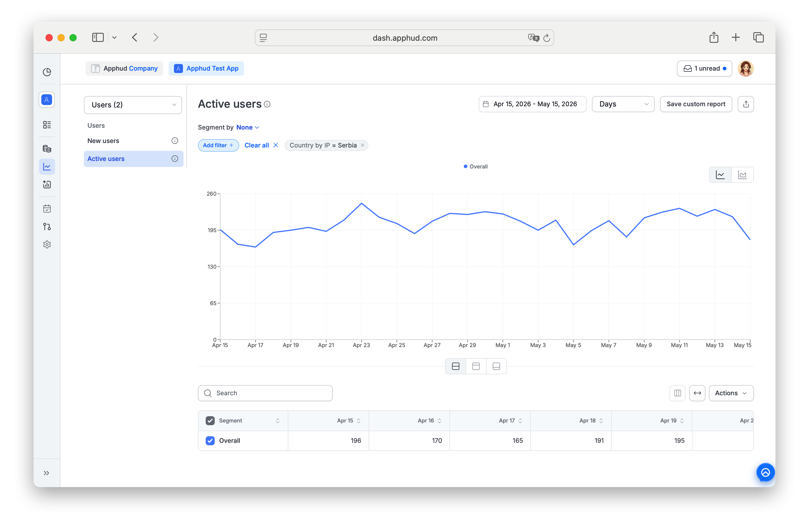Click Clear all filters link
The height and width of the screenshot is (532, 809).
click(261, 145)
